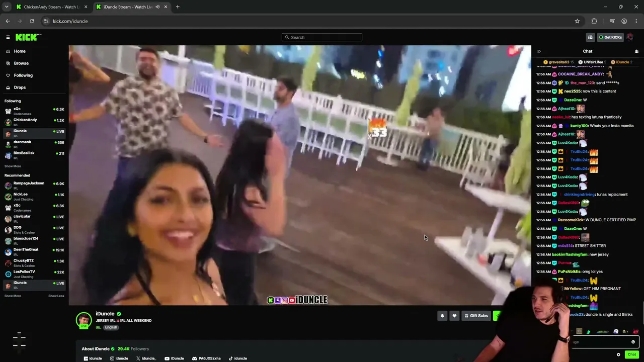Click the KICK logo
644x362 pixels.
pos(28,37)
